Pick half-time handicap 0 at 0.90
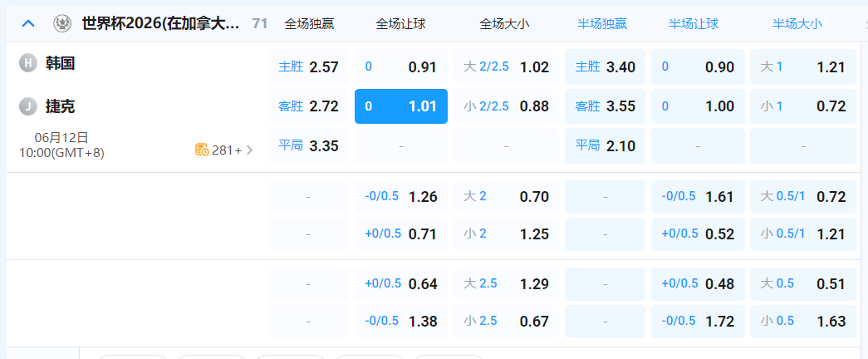This screenshot has height=359, width=868. [698, 67]
